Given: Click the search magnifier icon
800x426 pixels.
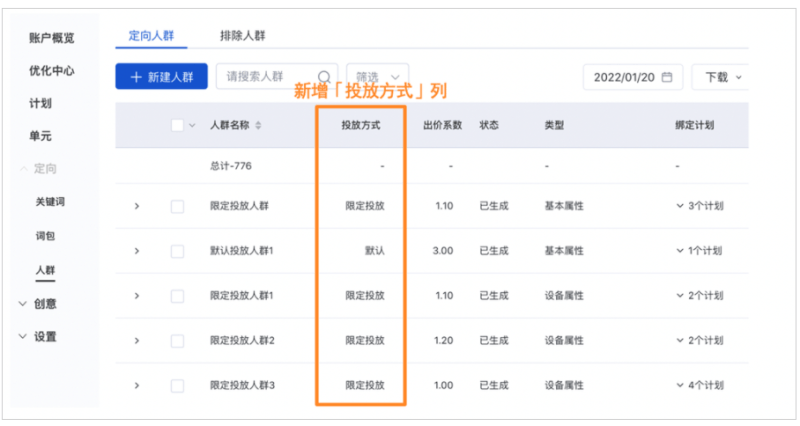Looking at the screenshot, I should click(324, 77).
